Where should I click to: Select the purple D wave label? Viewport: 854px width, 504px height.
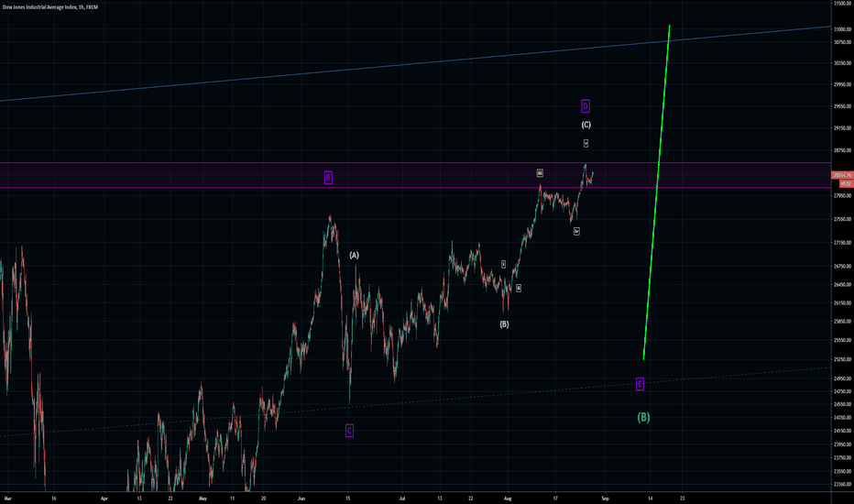(586, 106)
